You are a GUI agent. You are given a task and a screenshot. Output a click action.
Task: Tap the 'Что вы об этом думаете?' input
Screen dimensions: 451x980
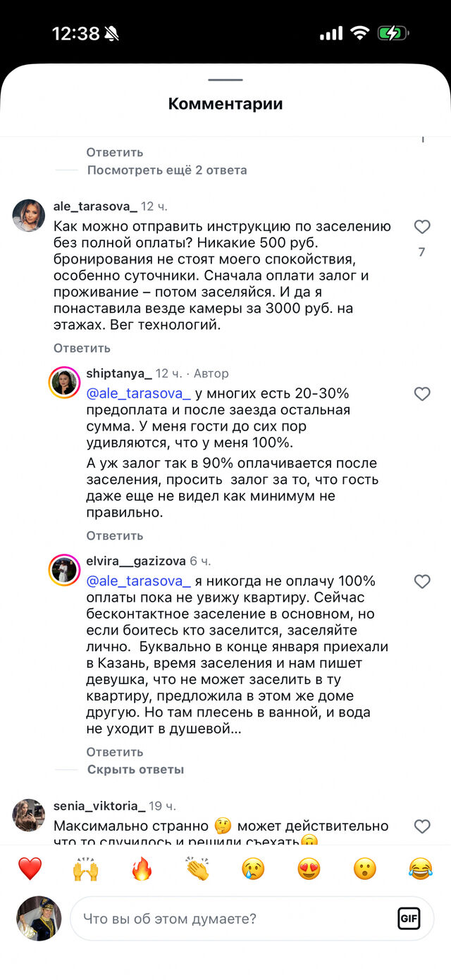coord(211,918)
